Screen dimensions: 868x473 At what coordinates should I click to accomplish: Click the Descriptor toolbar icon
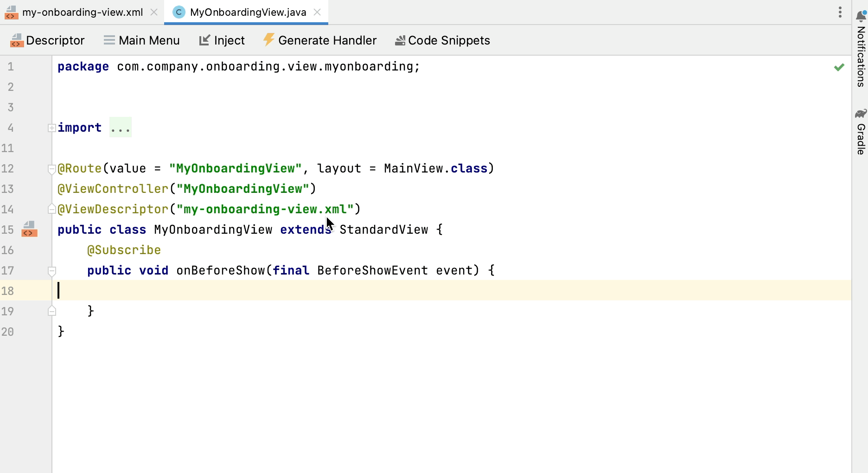pos(17,41)
